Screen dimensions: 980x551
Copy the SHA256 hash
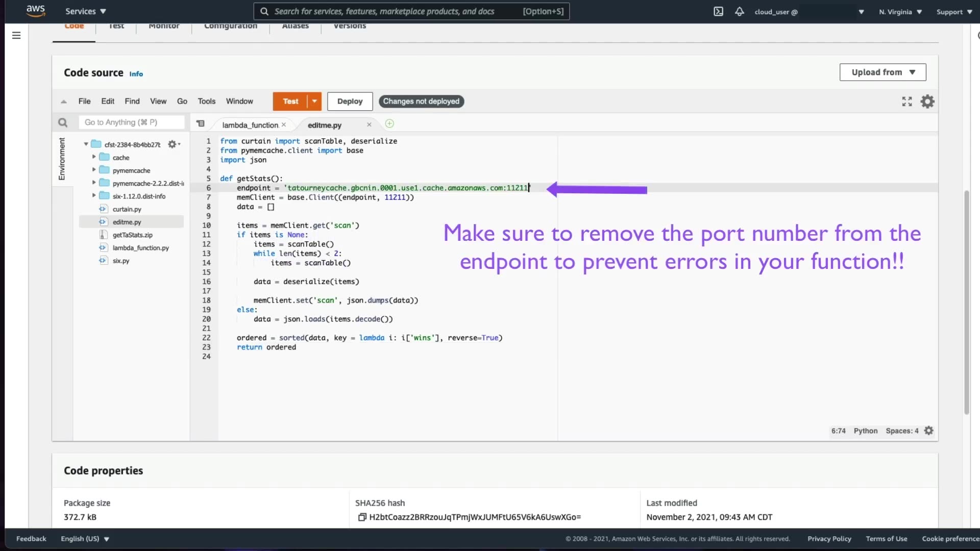(x=362, y=517)
